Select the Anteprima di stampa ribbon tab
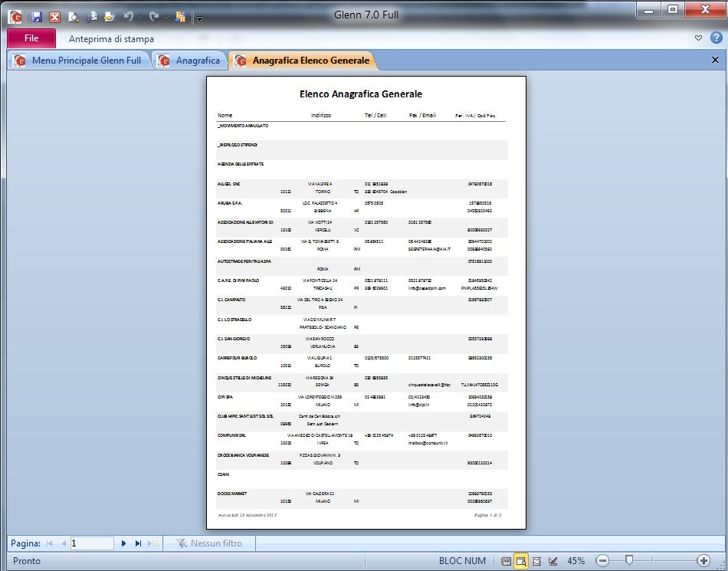Viewport: 728px width, 571px height. coord(111,39)
